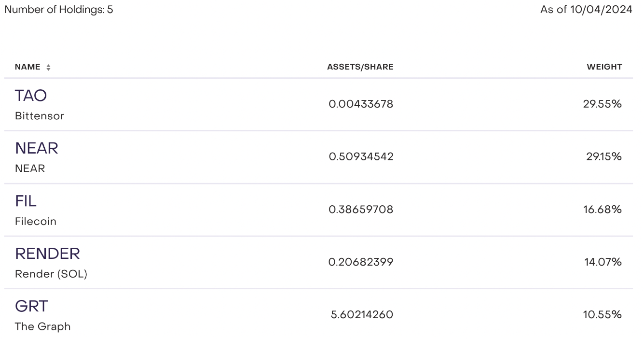The width and height of the screenshot is (644, 339).
Task: Click the 0.50934542 assets per share value
Action: tap(361, 156)
